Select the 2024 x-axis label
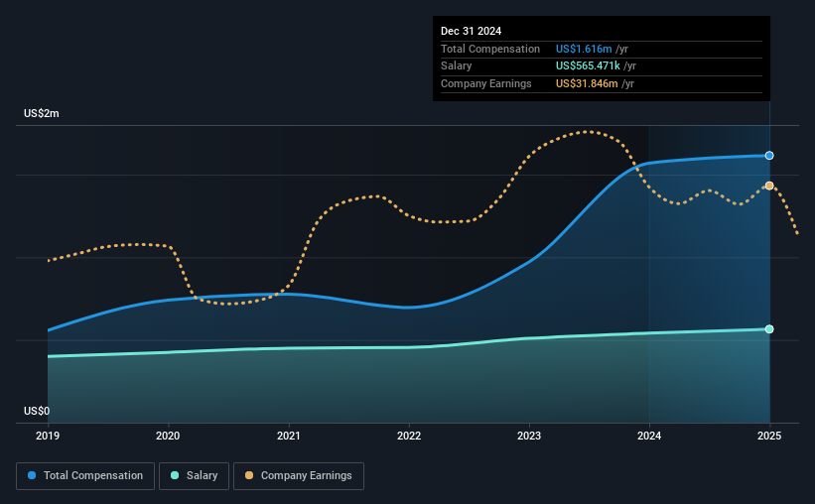This screenshot has width=815, height=504. (x=649, y=436)
